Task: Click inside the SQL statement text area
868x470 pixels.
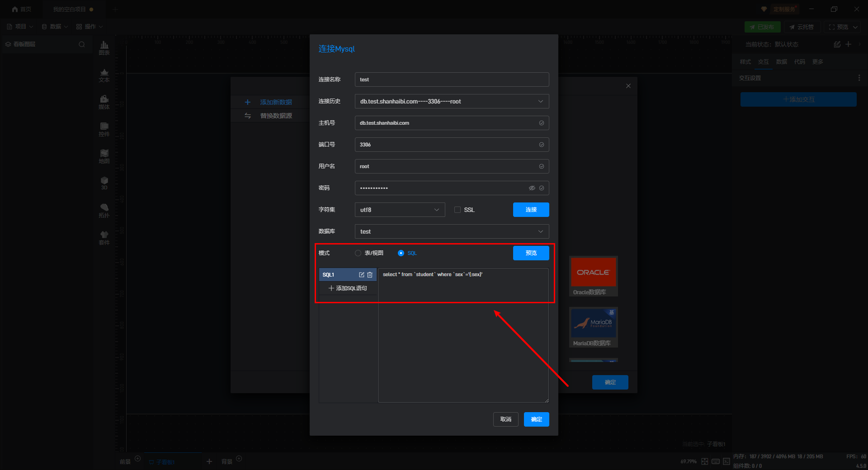Action: [x=463, y=335]
